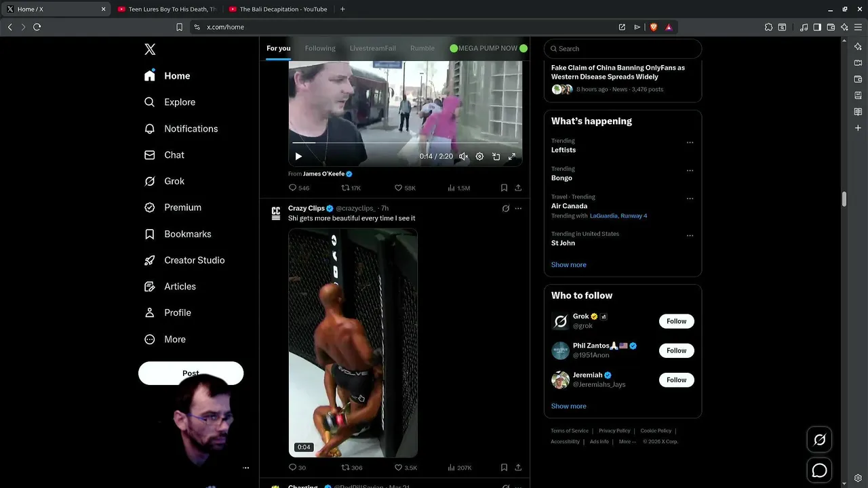Screen dimensions: 868x488
Task: Reload the page in browser toolbar
Action: tap(37, 27)
